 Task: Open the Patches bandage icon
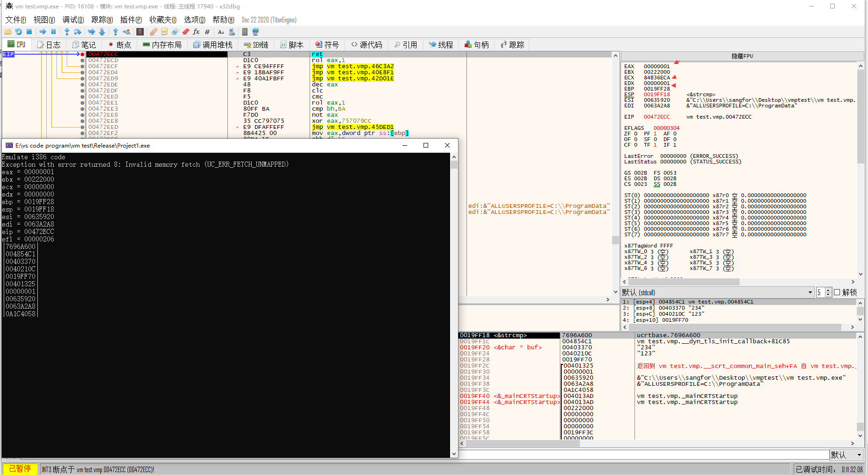(x=153, y=32)
